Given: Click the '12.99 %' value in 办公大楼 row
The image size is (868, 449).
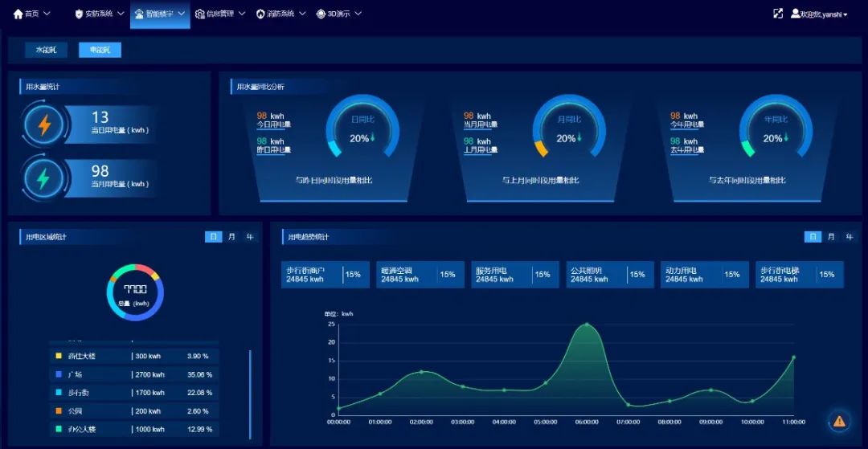Looking at the screenshot, I should pyautogui.click(x=200, y=429).
